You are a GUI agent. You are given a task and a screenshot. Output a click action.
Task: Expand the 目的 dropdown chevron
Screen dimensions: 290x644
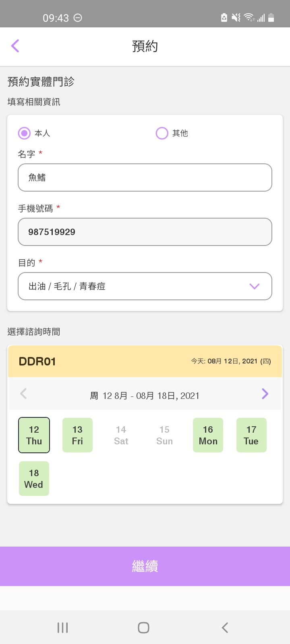tap(254, 286)
